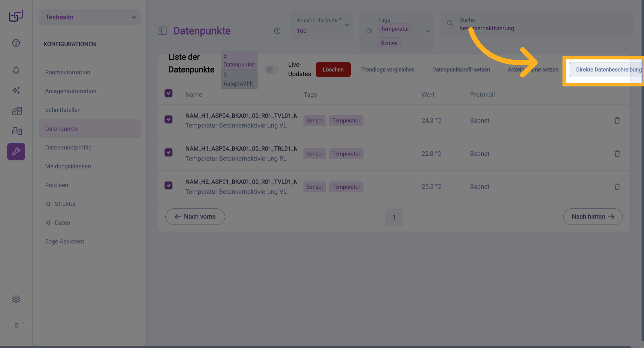This screenshot has width=644, height=348.
Task: Collapse sidebar using panel icon beside Datenpunkte title
Action: tap(162, 31)
